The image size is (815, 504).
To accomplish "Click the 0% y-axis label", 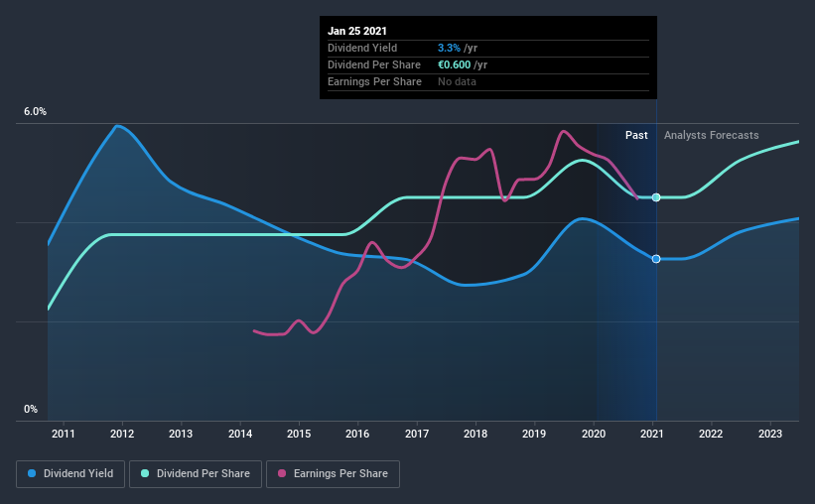I will coord(31,410).
